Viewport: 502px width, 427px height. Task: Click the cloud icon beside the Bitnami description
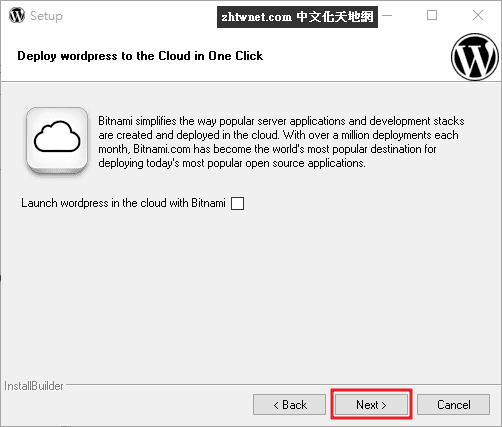pos(57,140)
